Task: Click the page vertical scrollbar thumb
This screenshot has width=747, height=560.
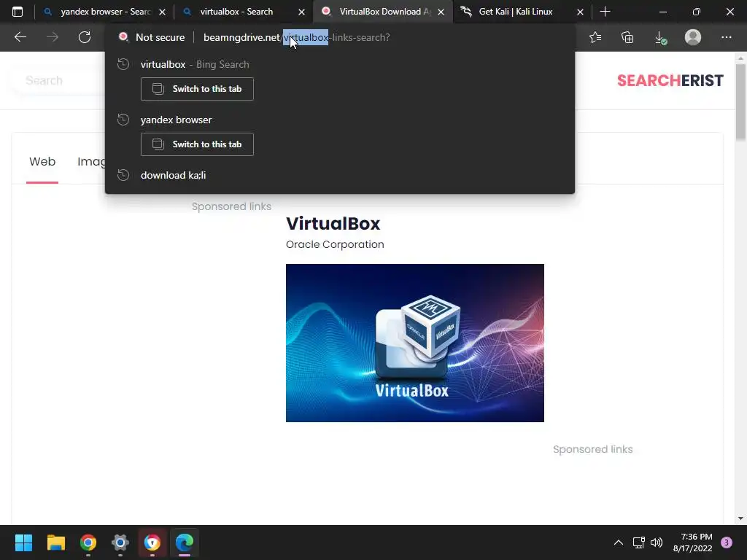Action: tap(740, 102)
